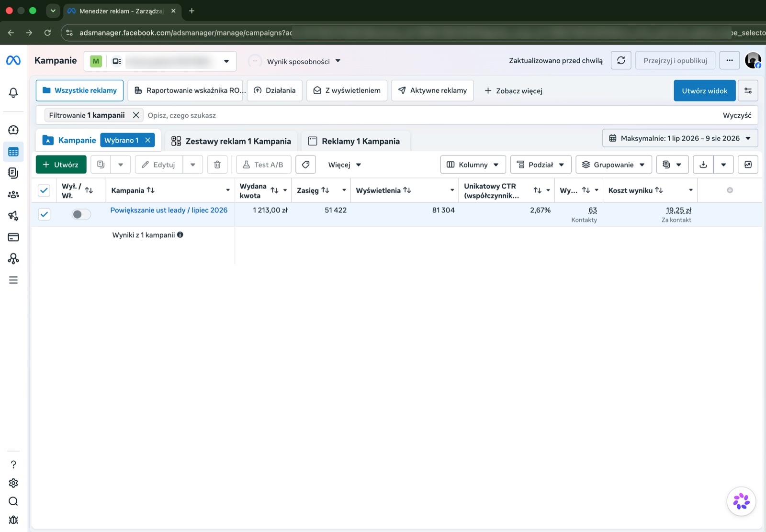Select the Aktywne reklamy view tab

(x=432, y=90)
